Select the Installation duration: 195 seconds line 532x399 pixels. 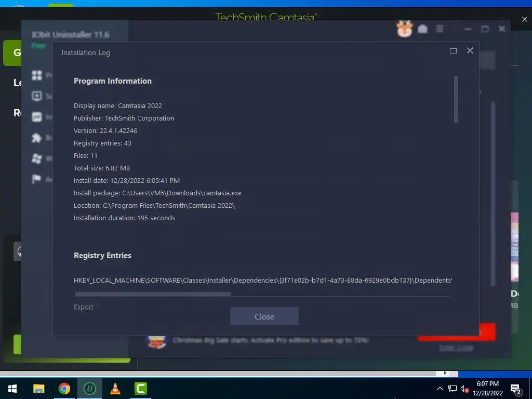(x=125, y=218)
